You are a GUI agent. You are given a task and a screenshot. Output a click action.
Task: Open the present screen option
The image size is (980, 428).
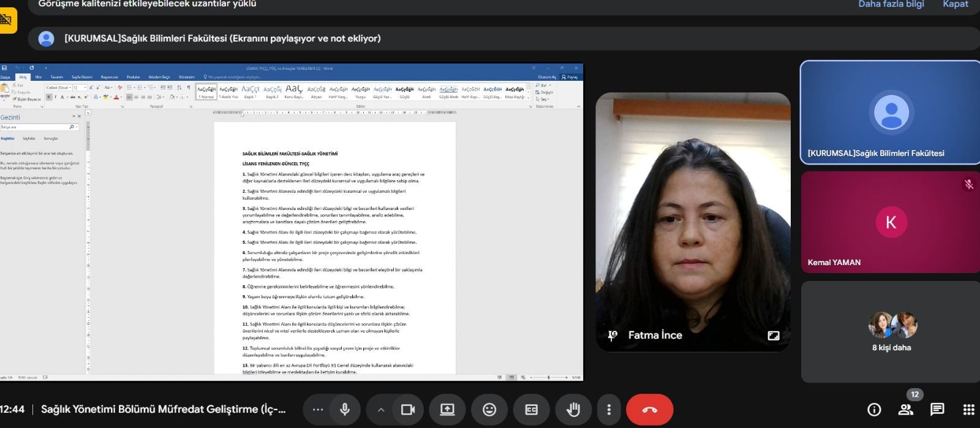pyautogui.click(x=447, y=410)
